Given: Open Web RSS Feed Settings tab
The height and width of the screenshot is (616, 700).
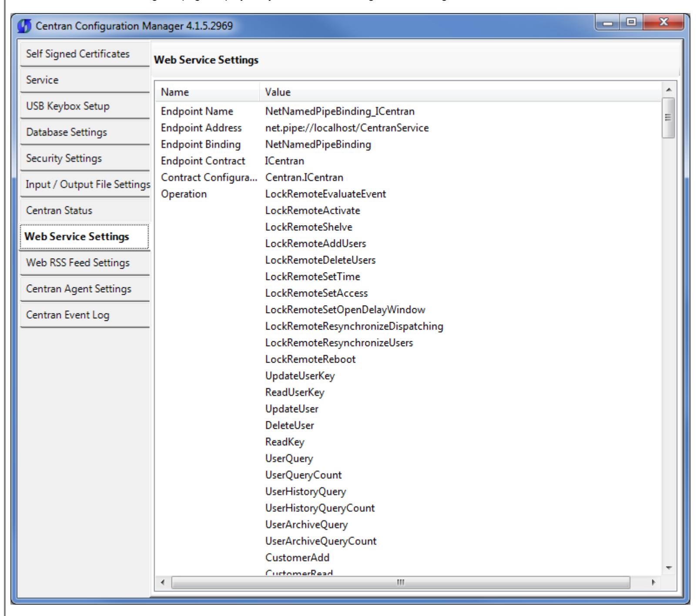Looking at the screenshot, I should coord(85,263).
